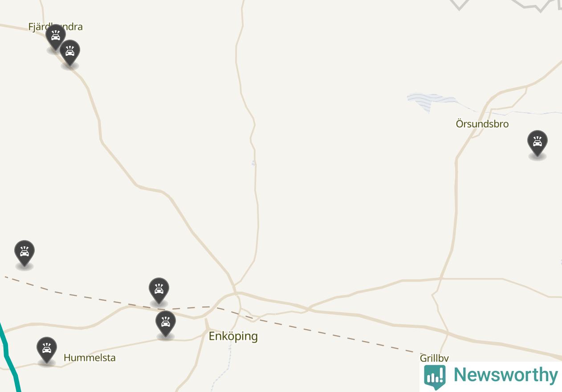Open the car marker east of Örsundsbro
562x392 pixels.
(x=538, y=143)
